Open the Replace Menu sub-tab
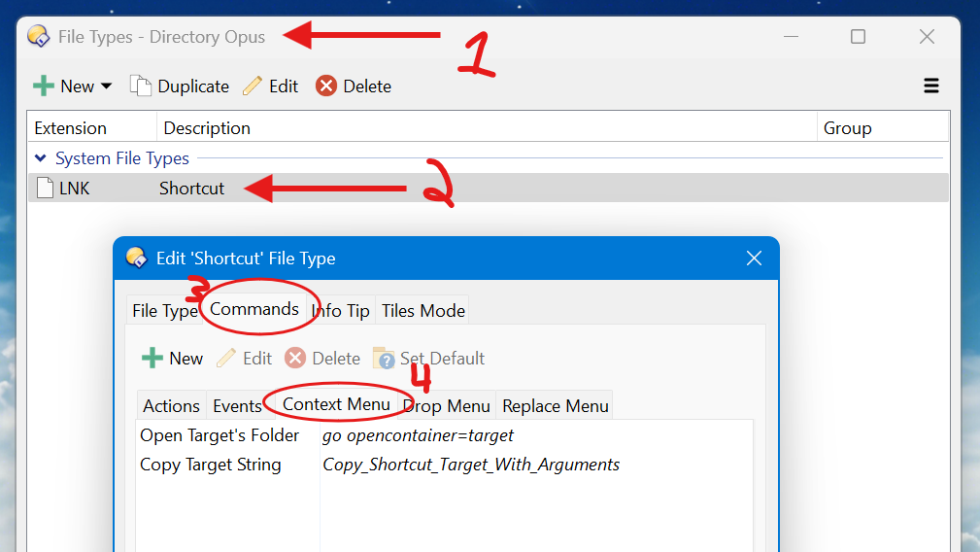980x552 pixels. click(555, 406)
